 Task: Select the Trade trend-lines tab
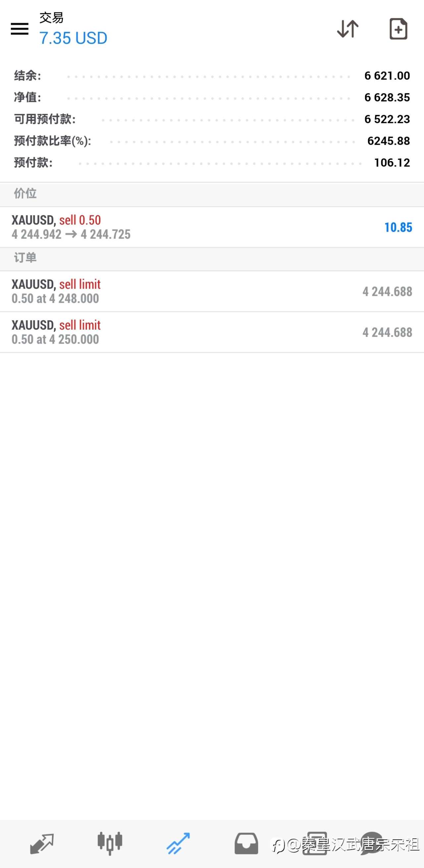coord(178,844)
